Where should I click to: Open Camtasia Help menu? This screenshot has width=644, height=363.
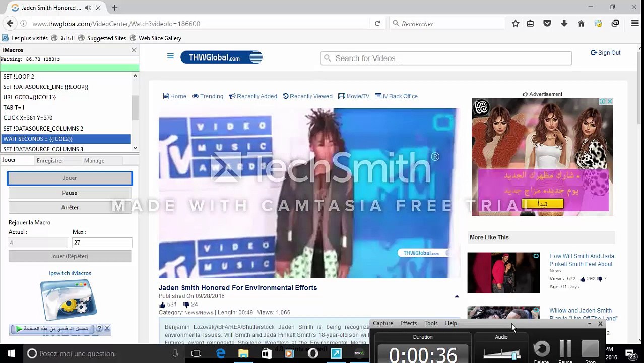tap(451, 323)
